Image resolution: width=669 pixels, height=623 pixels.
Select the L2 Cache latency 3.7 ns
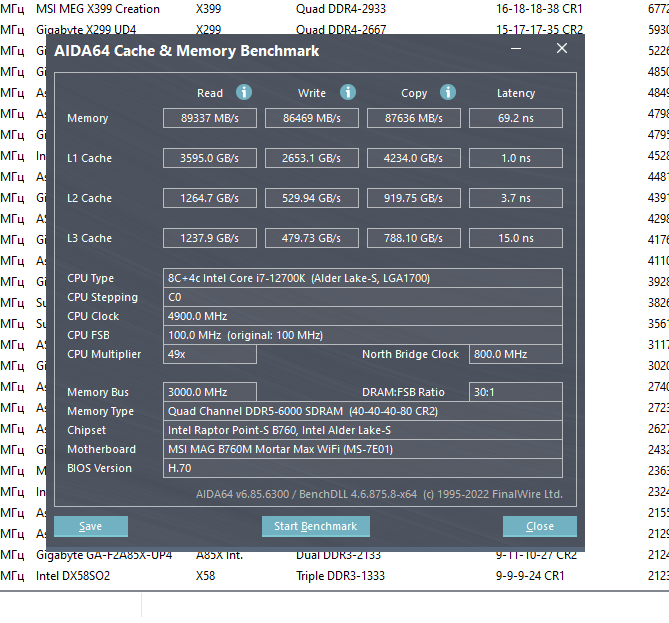516,198
